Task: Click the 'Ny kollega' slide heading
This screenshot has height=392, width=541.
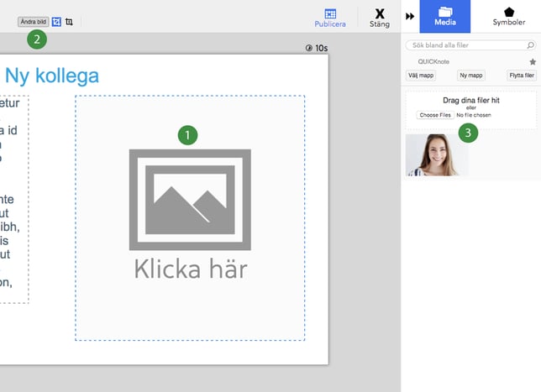Action: (x=51, y=76)
